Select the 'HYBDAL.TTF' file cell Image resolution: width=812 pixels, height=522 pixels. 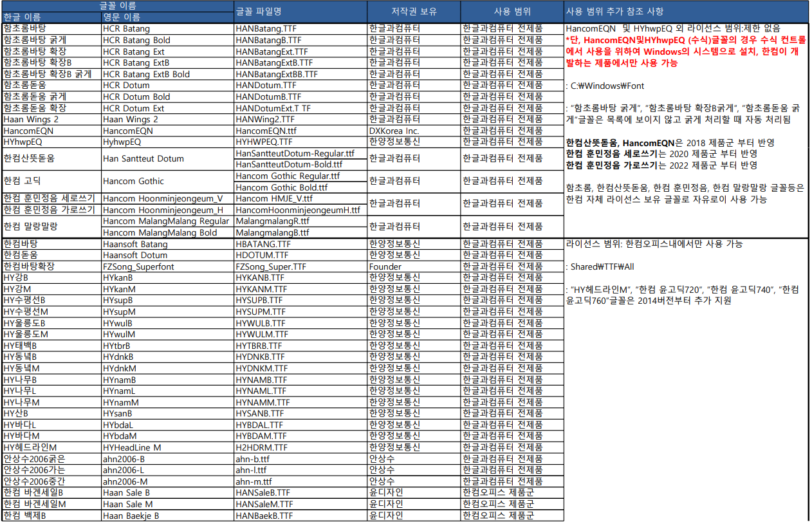[300, 425]
